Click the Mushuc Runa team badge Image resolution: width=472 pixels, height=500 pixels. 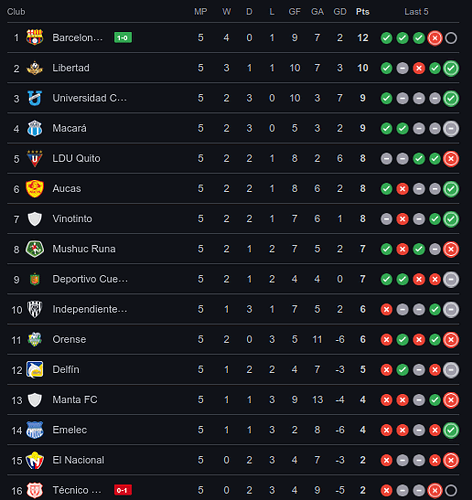click(35, 249)
